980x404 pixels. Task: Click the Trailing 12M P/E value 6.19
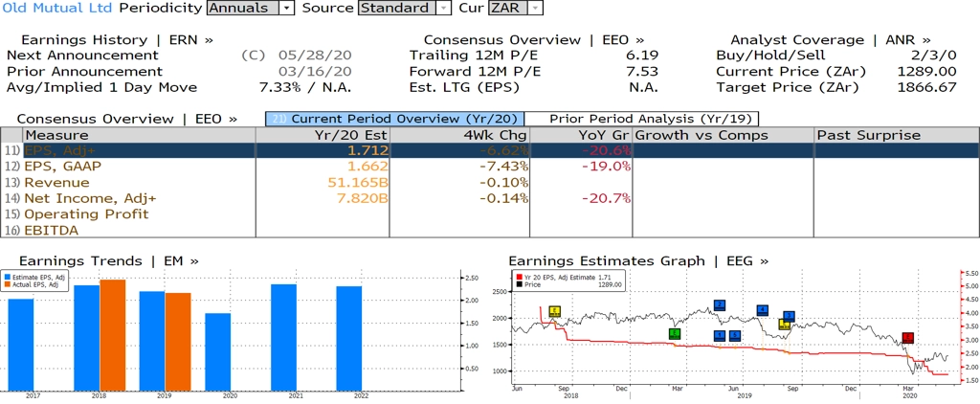[643, 55]
